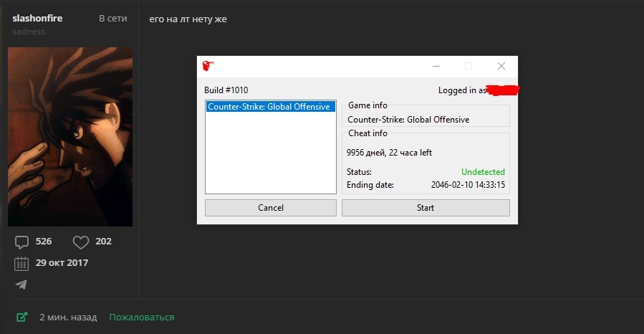644x334 pixels.
Task: Select Counter-Strike: Global Offensive in the game list
Action: [x=270, y=106]
